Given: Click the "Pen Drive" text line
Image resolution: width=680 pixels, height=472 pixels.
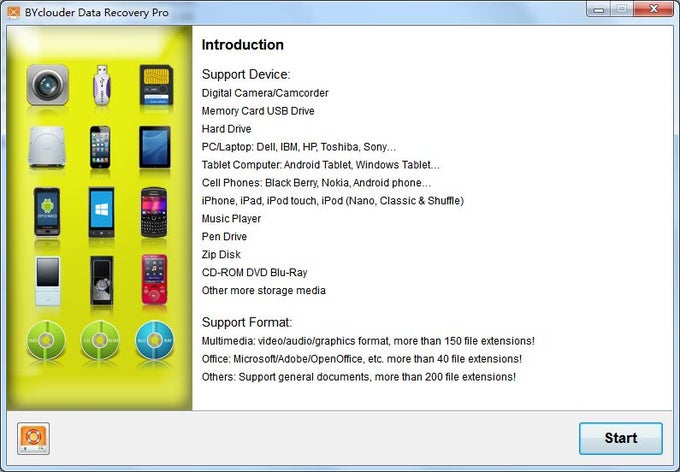Looking at the screenshot, I should (224, 236).
